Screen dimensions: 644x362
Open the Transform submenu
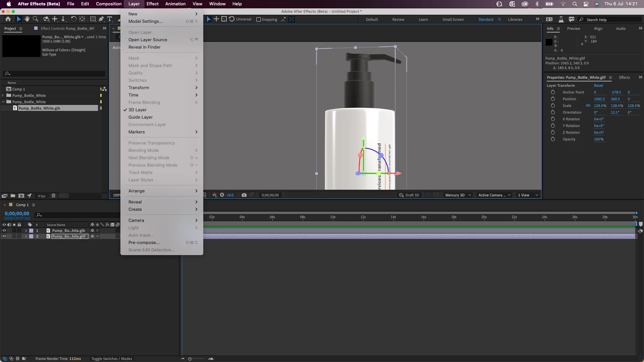(139, 87)
